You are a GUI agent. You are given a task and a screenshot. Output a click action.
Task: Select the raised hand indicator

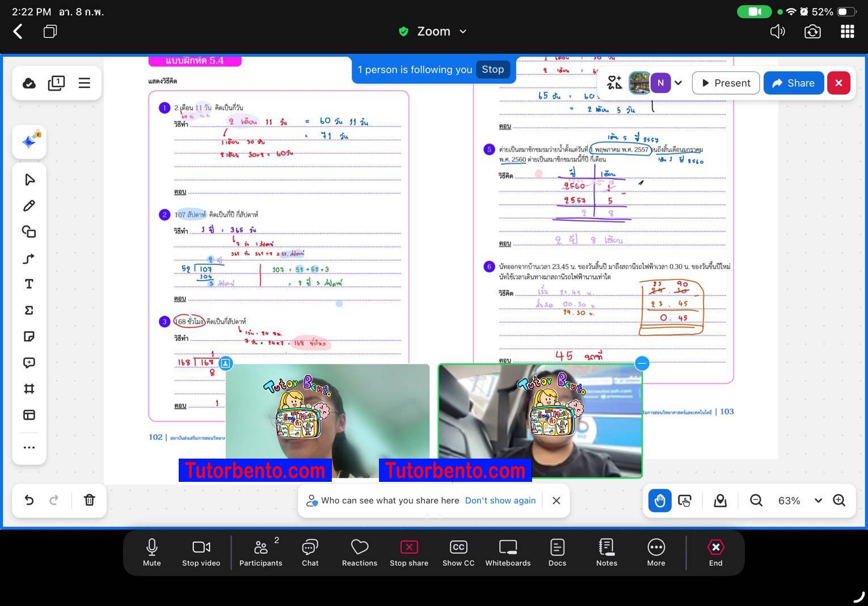(x=659, y=501)
